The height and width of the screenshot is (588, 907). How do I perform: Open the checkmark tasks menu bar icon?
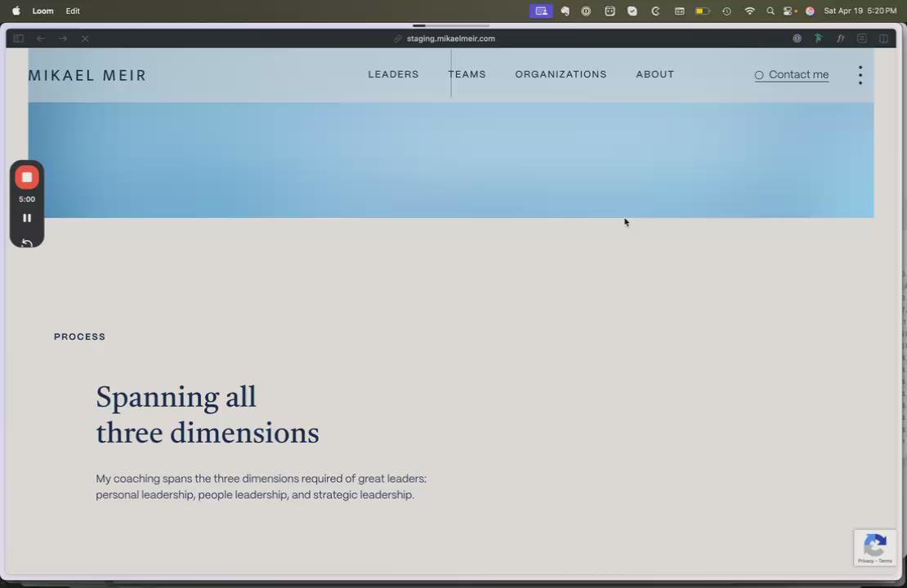click(632, 11)
